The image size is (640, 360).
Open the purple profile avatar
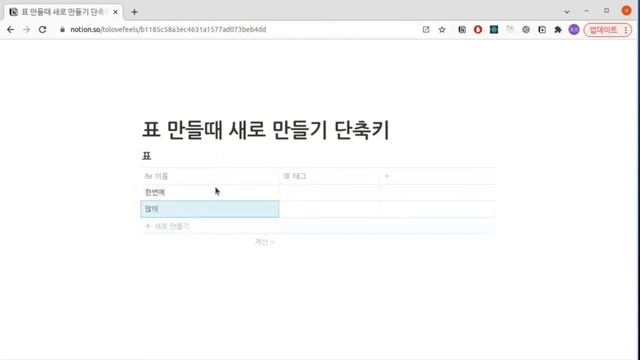tap(574, 29)
